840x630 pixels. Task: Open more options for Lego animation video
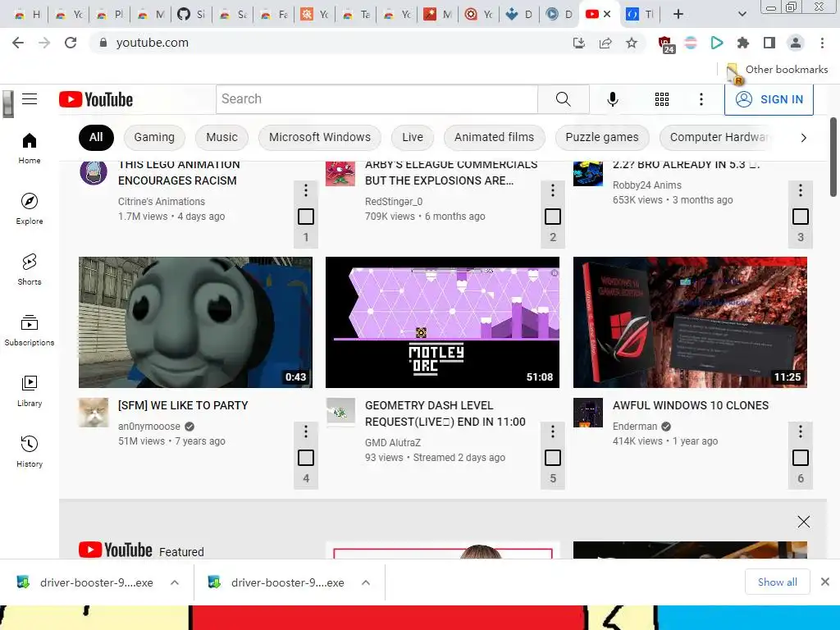pyautogui.click(x=306, y=189)
